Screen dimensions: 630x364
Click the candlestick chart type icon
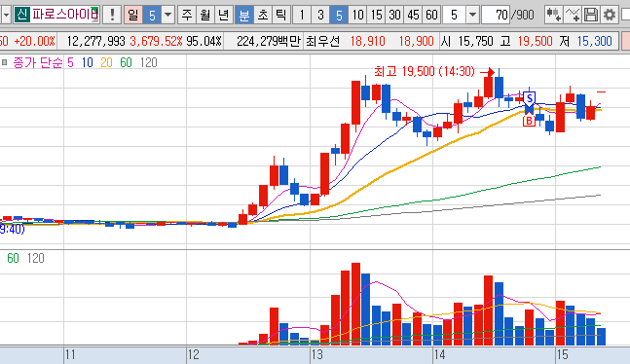pos(554,16)
